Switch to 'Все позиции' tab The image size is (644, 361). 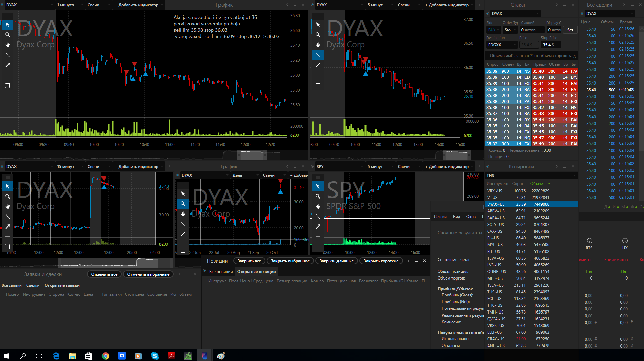click(x=221, y=272)
